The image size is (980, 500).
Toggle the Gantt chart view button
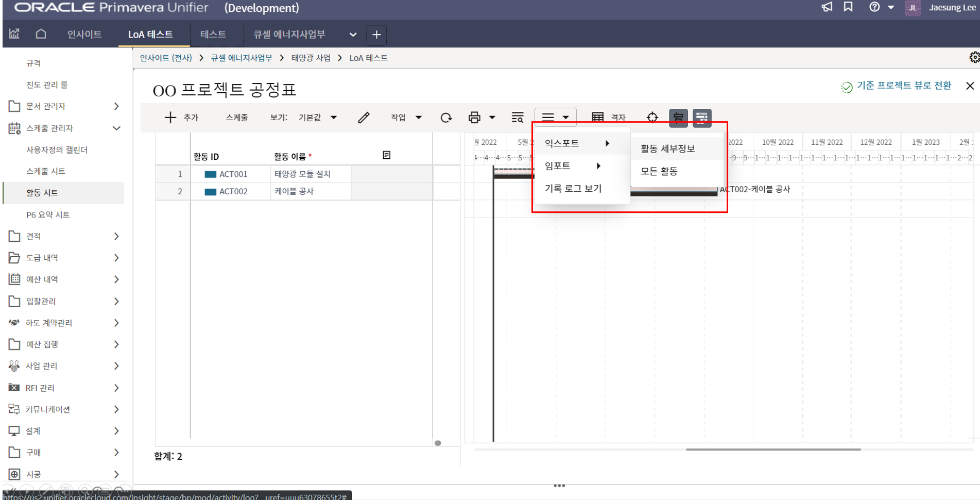[x=701, y=118]
